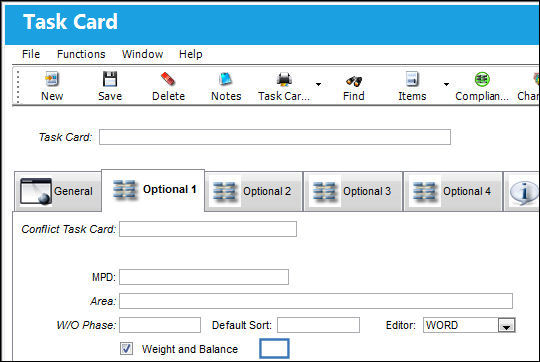
Task: Click the Default Sort input field
Action: pyautogui.click(x=318, y=325)
